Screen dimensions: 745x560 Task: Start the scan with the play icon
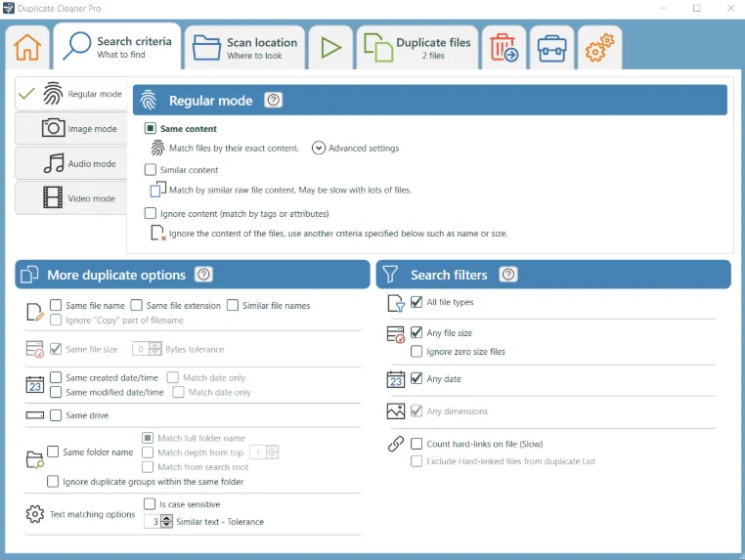[330, 48]
